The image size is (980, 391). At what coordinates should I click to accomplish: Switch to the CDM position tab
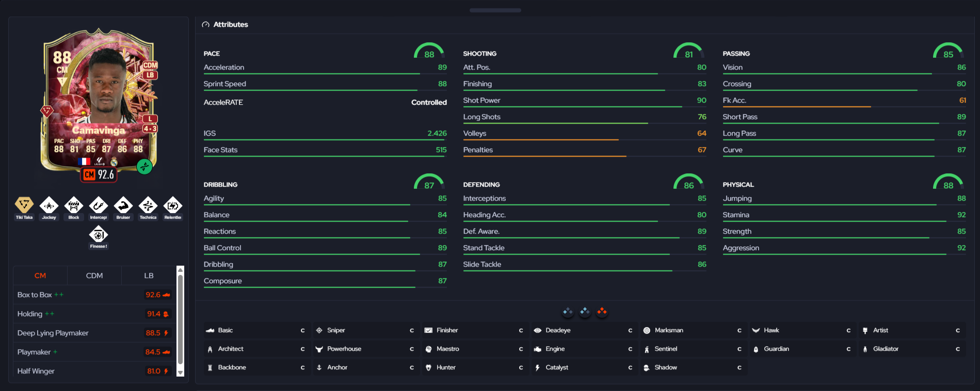(x=94, y=275)
